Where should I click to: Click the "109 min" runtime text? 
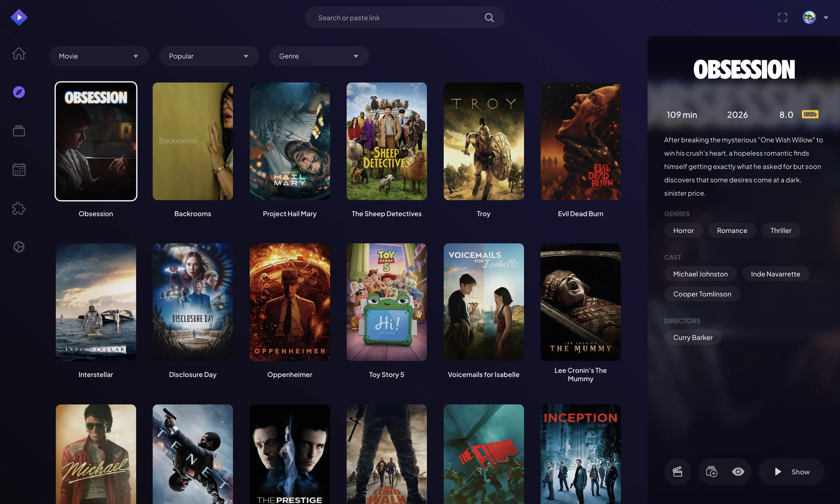[682, 115]
